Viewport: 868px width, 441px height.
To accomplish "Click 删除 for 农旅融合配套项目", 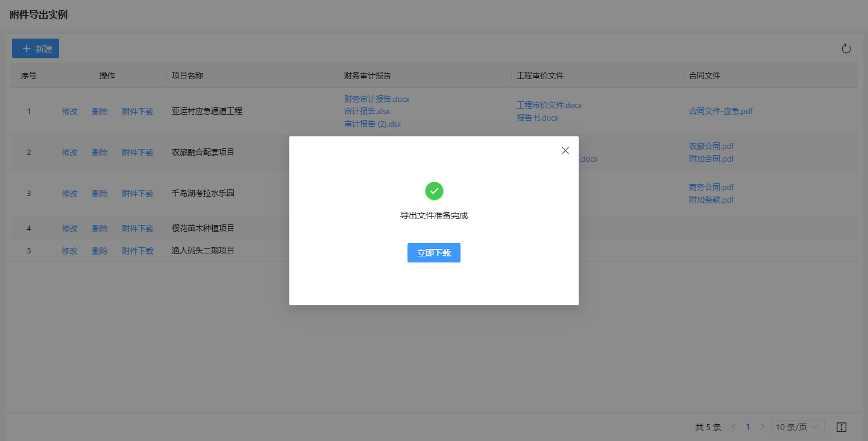I will 99,153.
